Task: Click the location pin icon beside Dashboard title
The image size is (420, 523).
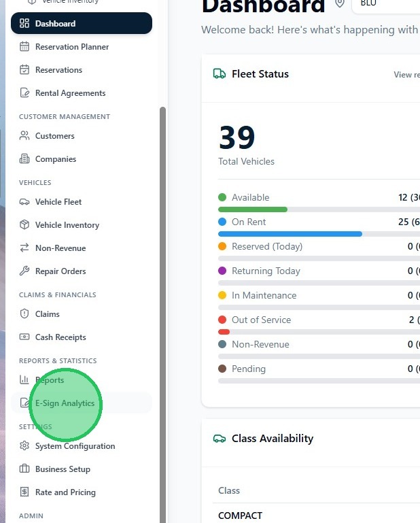Action: 339,3
